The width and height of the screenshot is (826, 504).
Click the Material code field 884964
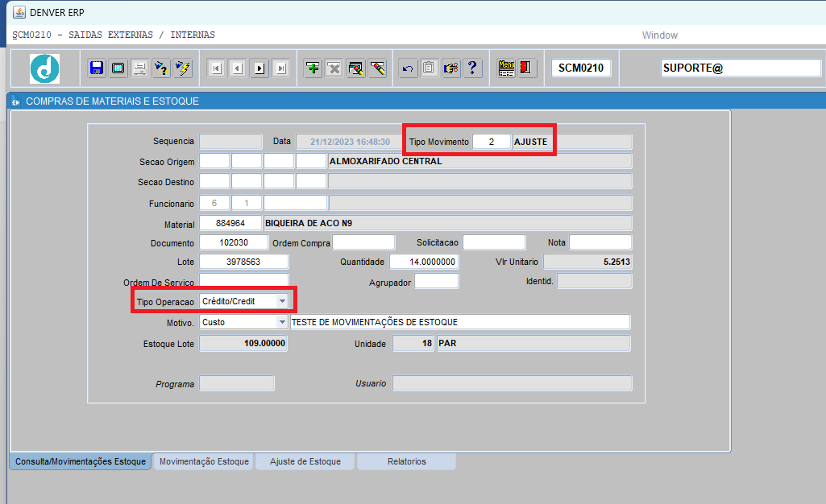(x=230, y=223)
